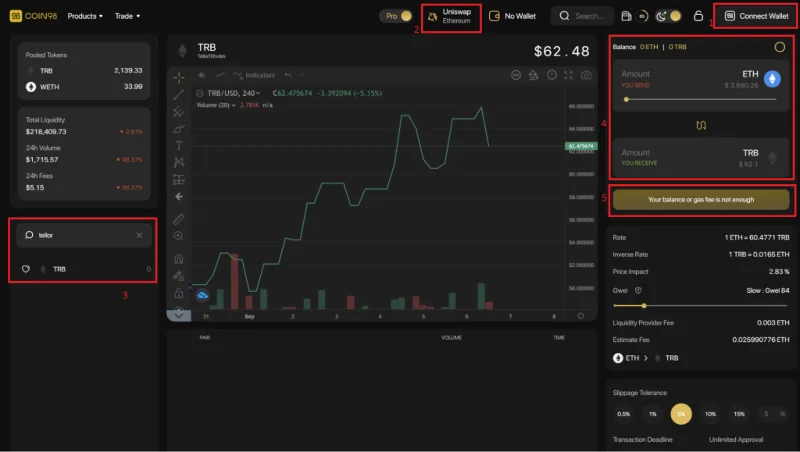
Task: Select the crosshair cursor chart tool
Action: 179,78
